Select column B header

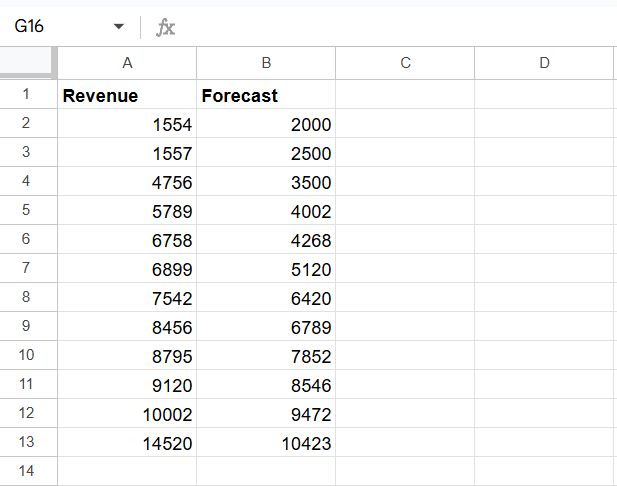coord(266,63)
